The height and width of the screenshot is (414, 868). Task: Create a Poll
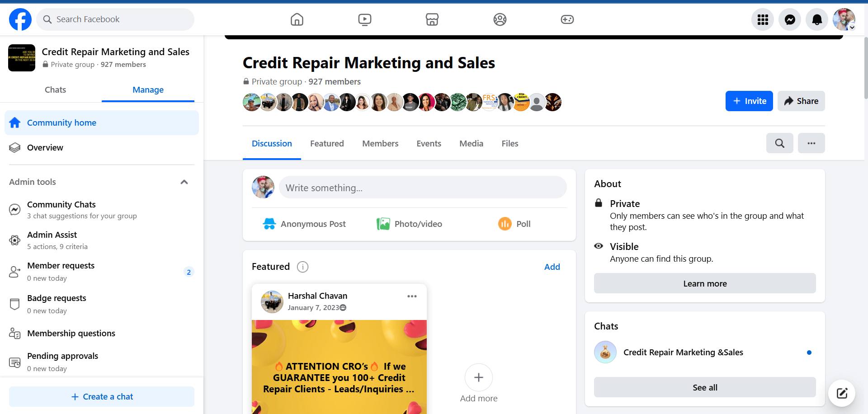514,224
